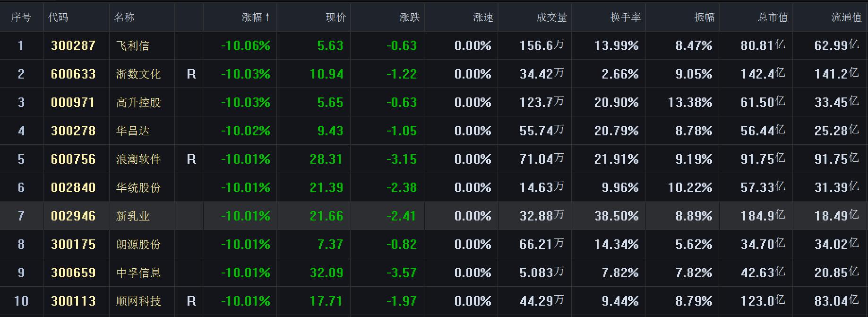Click the 123.0亿 market cap of 顺网科技

[x=763, y=301]
